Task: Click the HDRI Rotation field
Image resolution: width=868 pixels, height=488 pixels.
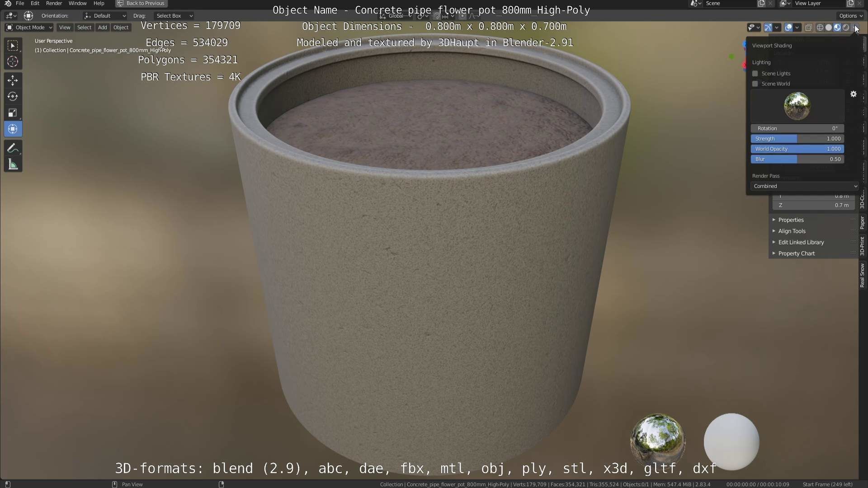Action: [797, 128]
